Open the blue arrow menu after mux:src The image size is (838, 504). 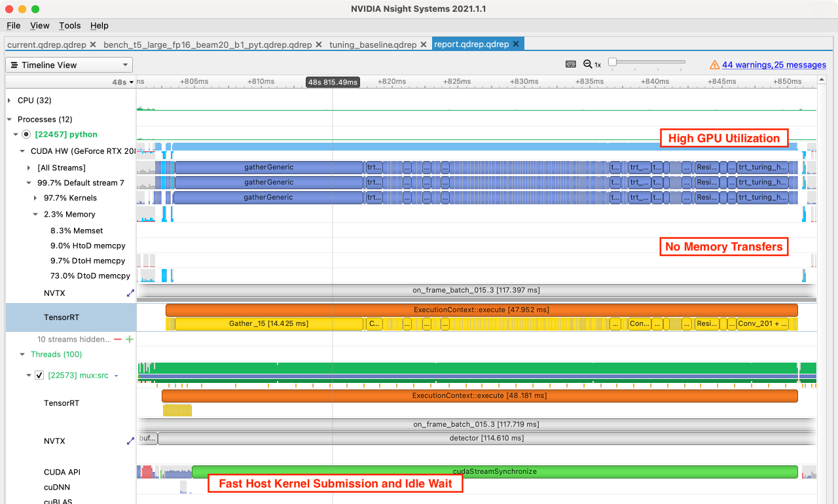pyautogui.click(x=116, y=376)
